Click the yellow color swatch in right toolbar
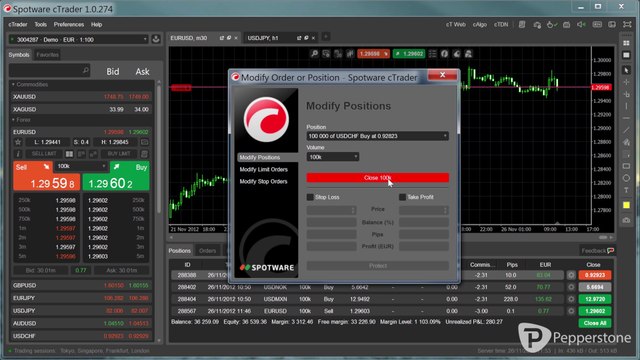 click(627, 205)
